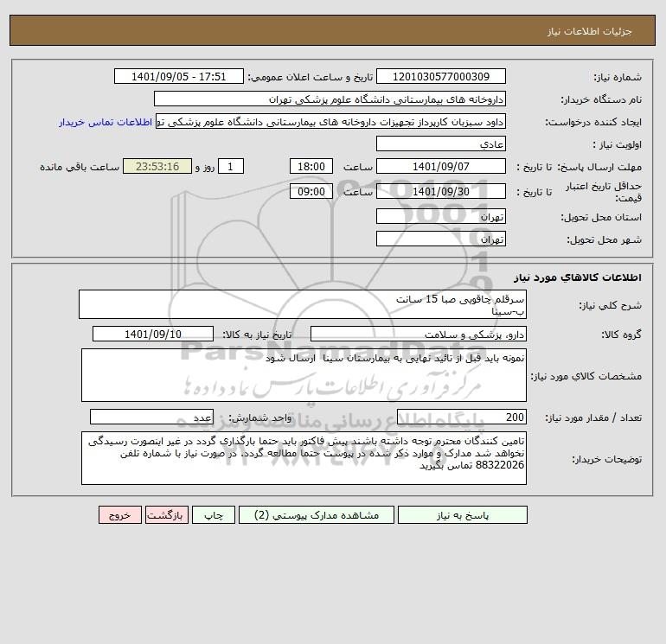Click the goods specifications text box

point(304,375)
